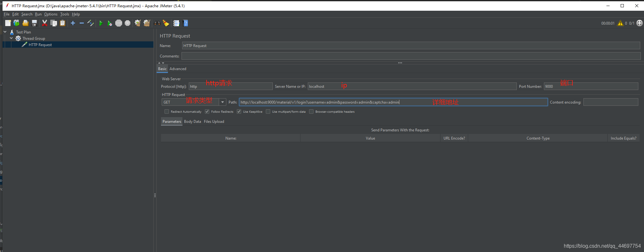
Task: Expand all tree nodes plus icon
Action: click(73, 23)
